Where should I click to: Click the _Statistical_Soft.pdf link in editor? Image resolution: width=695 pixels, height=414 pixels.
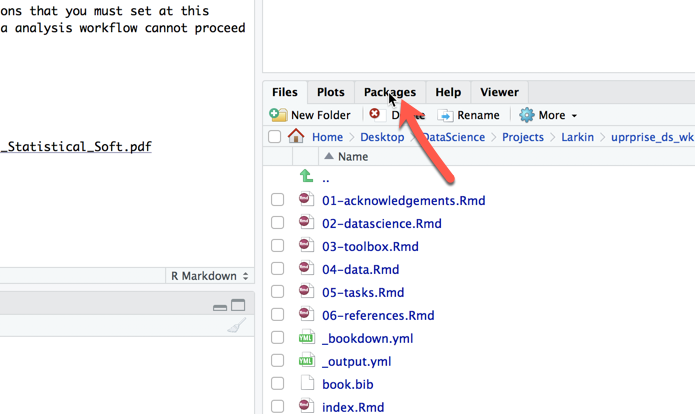tap(76, 147)
